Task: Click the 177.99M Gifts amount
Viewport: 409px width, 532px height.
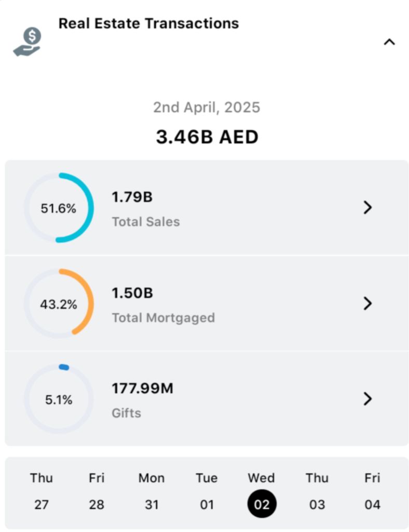Action: point(142,388)
